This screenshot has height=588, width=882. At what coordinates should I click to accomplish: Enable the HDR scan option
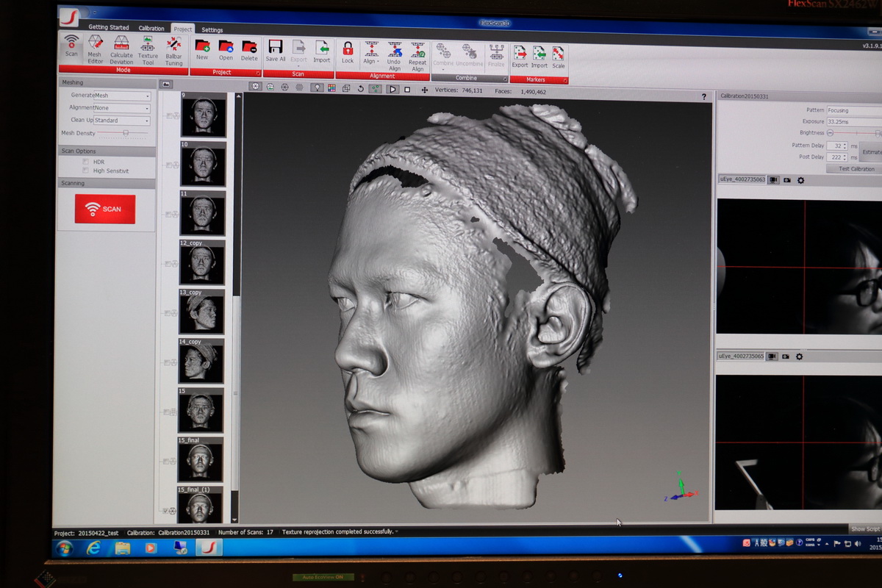(x=86, y=162)
